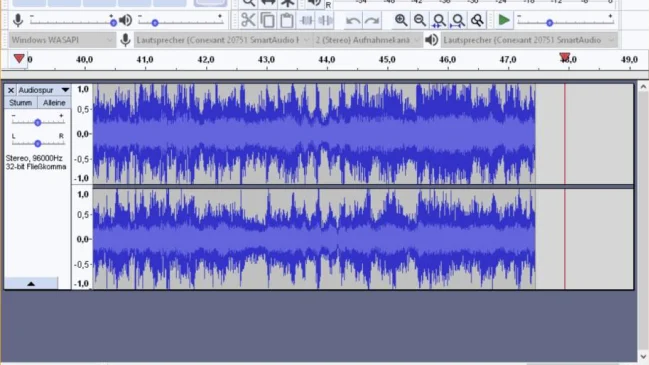Fit whole project in window
The width and height of the screenshot is (649, 365).
click(458, 20)
